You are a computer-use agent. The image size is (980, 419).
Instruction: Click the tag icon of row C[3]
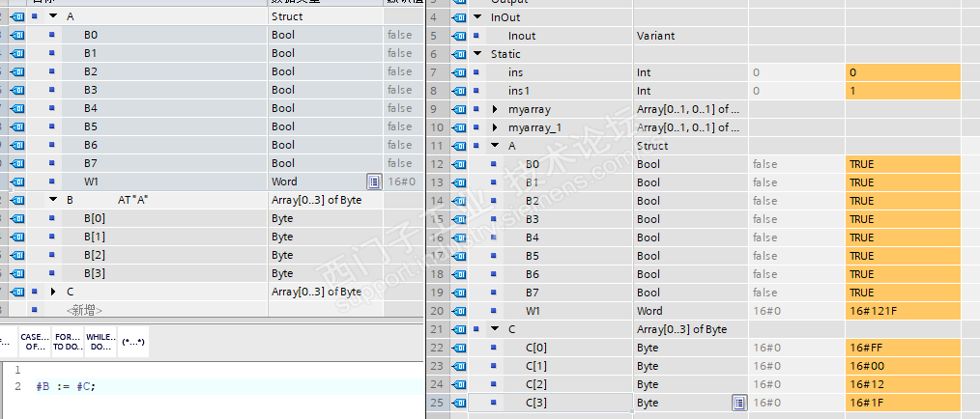coord(459,403)
